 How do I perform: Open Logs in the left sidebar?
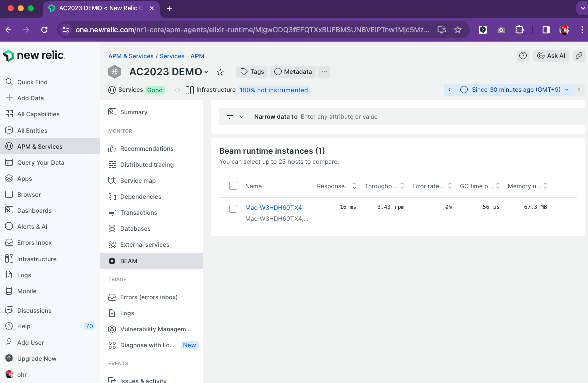point(18,275)
